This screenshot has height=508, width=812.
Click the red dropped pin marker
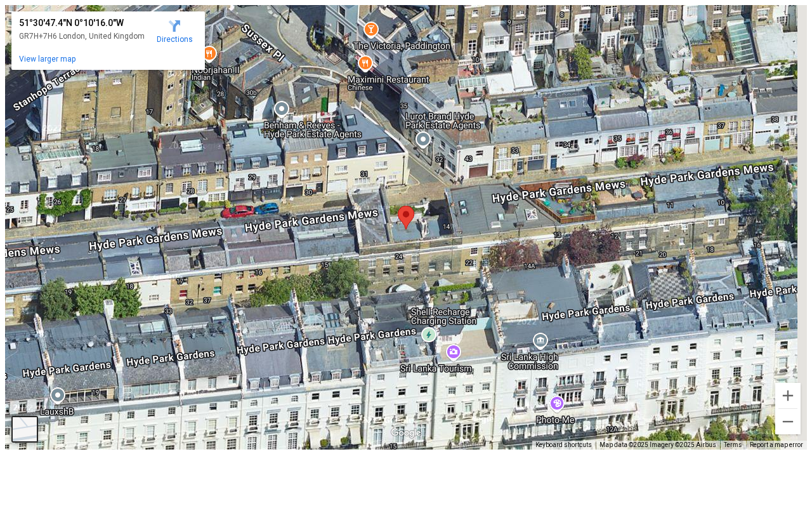point(406,217)
